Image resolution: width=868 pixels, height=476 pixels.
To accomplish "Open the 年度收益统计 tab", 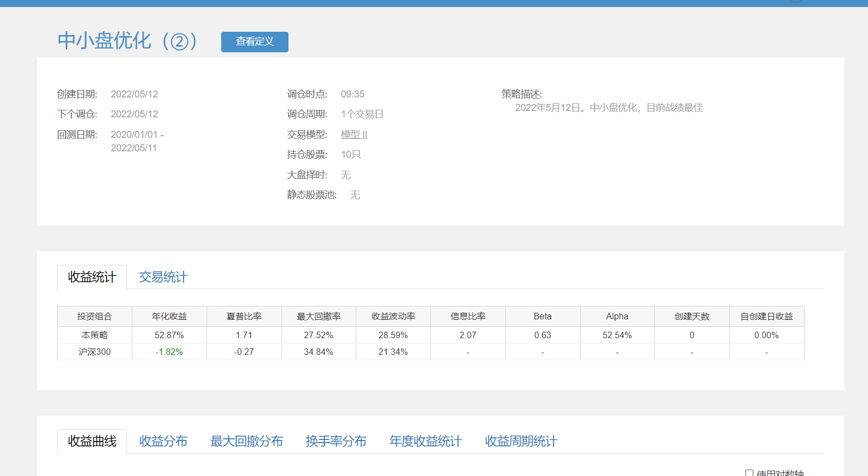I will click(x=425, y=442).
